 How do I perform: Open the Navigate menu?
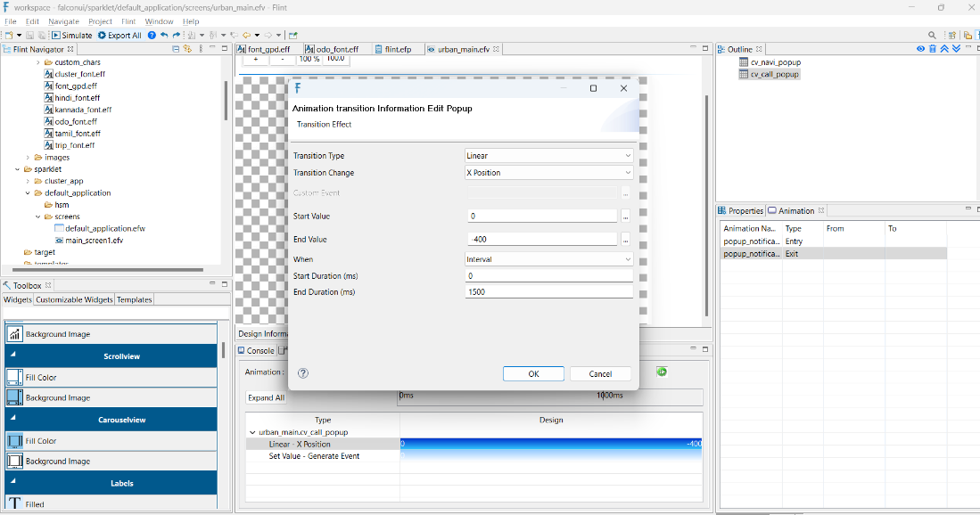pos(63,20)
